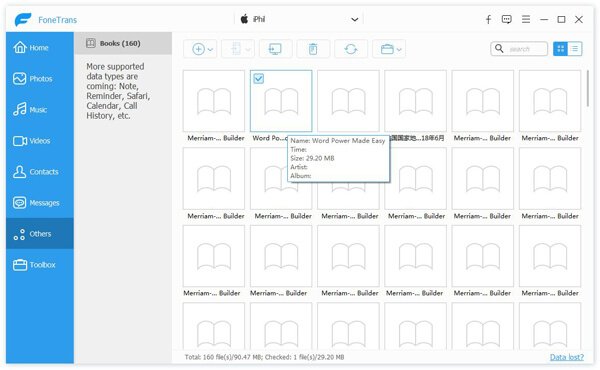Open the feedback chat icon
The width and height of the screenshot is (600, 370).
click(x=507, y=19)
